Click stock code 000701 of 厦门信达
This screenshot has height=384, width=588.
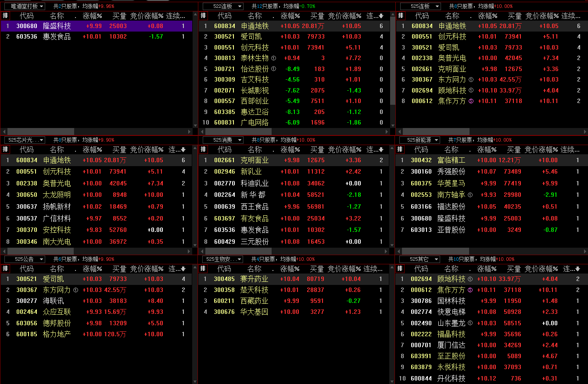tap(421, 345)
